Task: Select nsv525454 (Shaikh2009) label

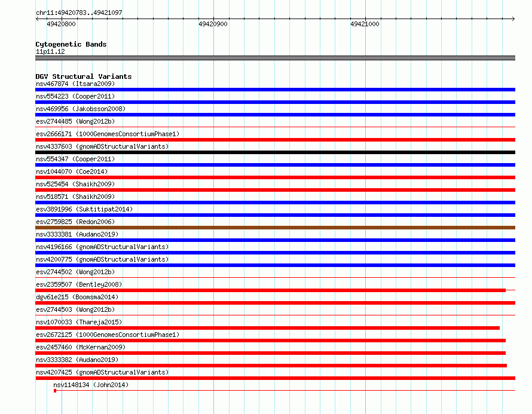Action: point(75,184)
